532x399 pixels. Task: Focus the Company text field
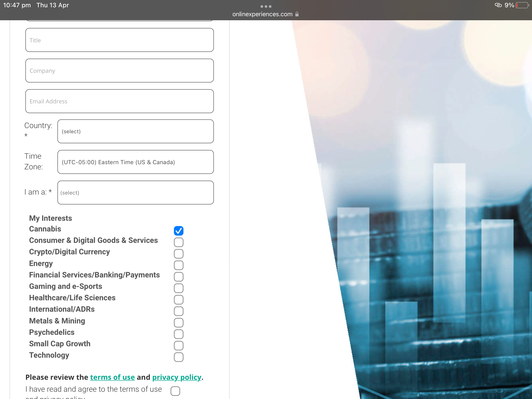(x=119, y=71)
